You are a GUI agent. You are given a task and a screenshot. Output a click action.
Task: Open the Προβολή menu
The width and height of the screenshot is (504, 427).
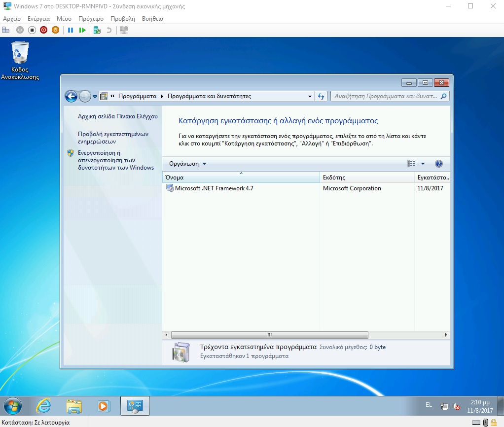tap(123, 19)
